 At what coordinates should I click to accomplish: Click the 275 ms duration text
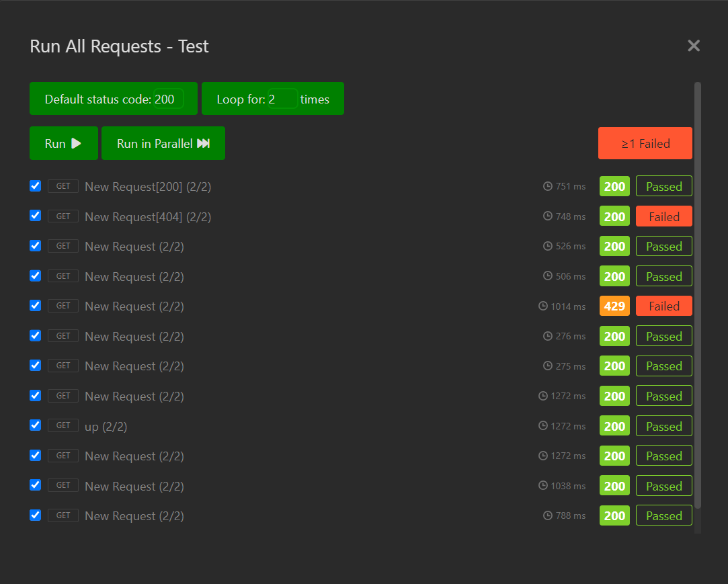pyautogui.click(x=571, y=366)
